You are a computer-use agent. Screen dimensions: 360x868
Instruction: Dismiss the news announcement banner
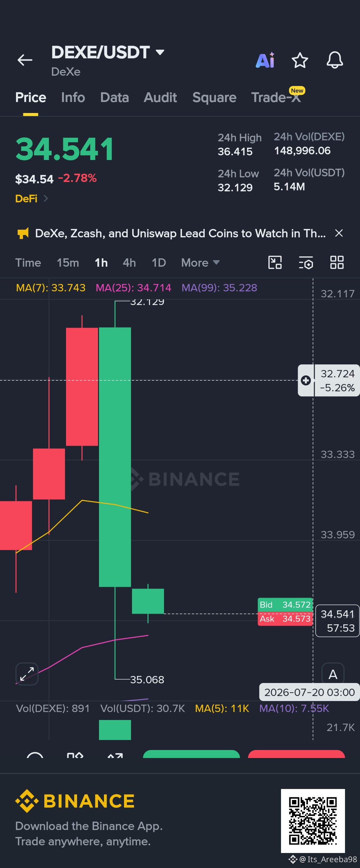pyautogui.click(x=339, y=233)
